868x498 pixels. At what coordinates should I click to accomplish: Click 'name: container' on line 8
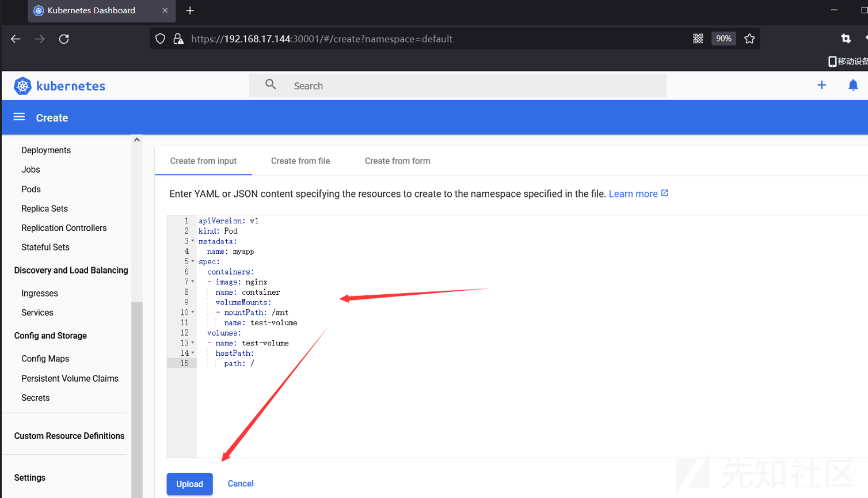(x=248, y=292)
